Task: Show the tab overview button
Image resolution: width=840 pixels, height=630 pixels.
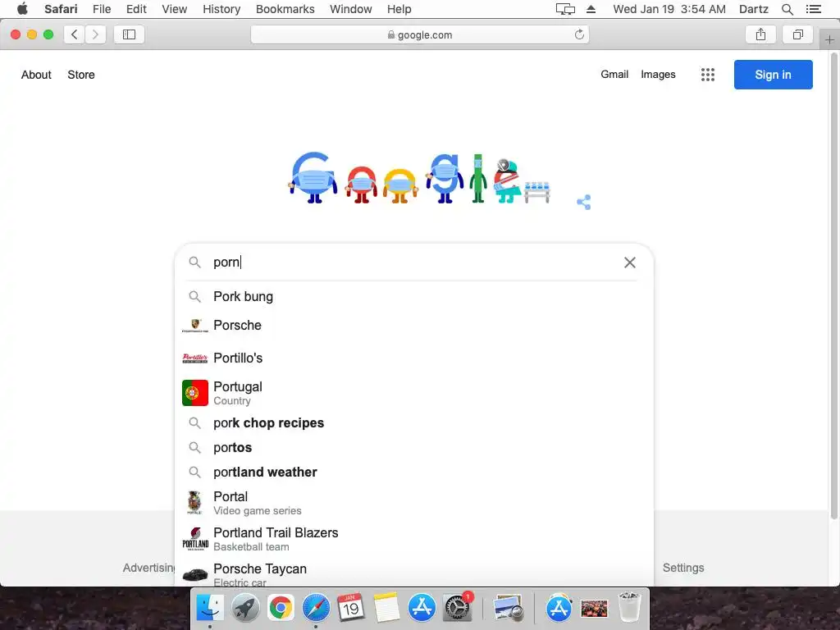Action: pyautogui.click(x=797, y=34)
